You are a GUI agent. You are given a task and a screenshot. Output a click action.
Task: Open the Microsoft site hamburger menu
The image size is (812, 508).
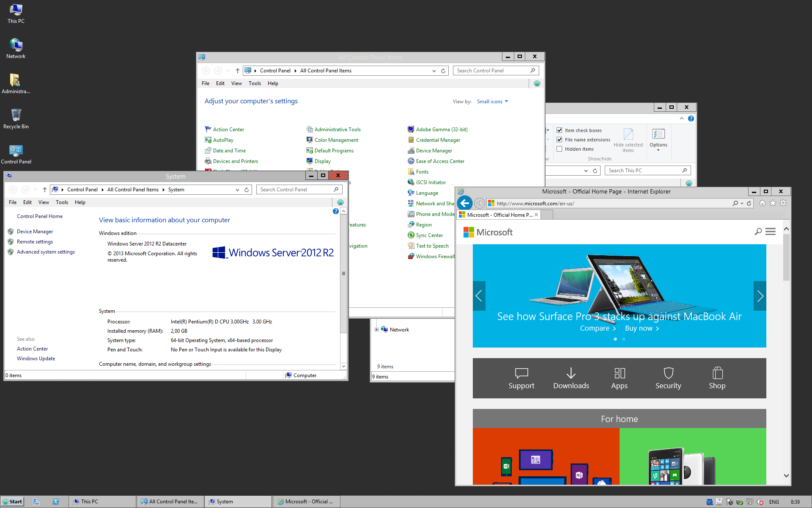pyautogui.click(x=771, y=232)
